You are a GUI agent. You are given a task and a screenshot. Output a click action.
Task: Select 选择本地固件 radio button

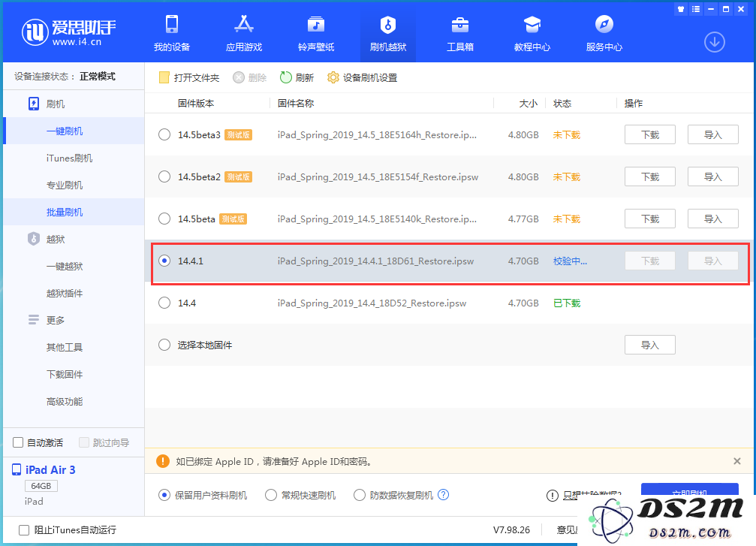(x=164, y=345)
